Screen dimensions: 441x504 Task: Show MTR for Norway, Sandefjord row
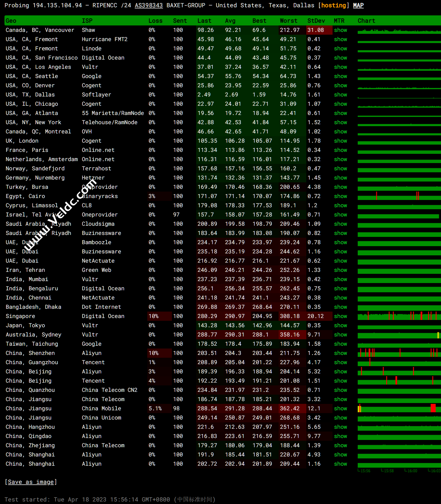tap(340, 168)
